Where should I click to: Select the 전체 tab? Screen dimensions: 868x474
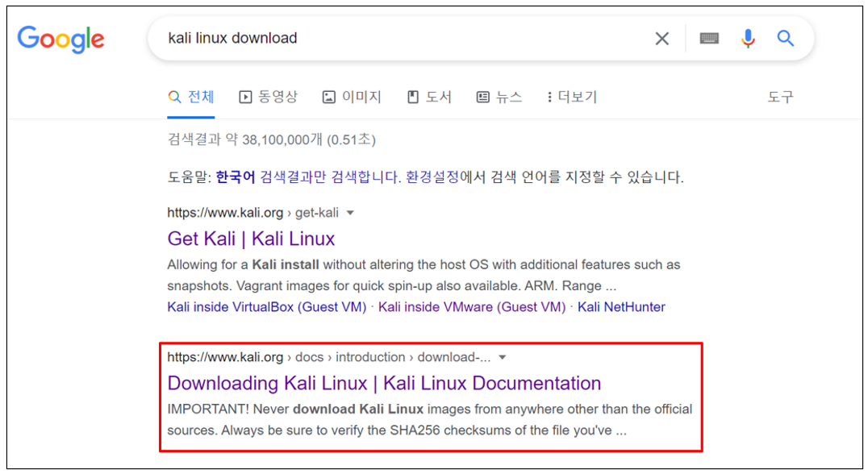tap(191, 97)
